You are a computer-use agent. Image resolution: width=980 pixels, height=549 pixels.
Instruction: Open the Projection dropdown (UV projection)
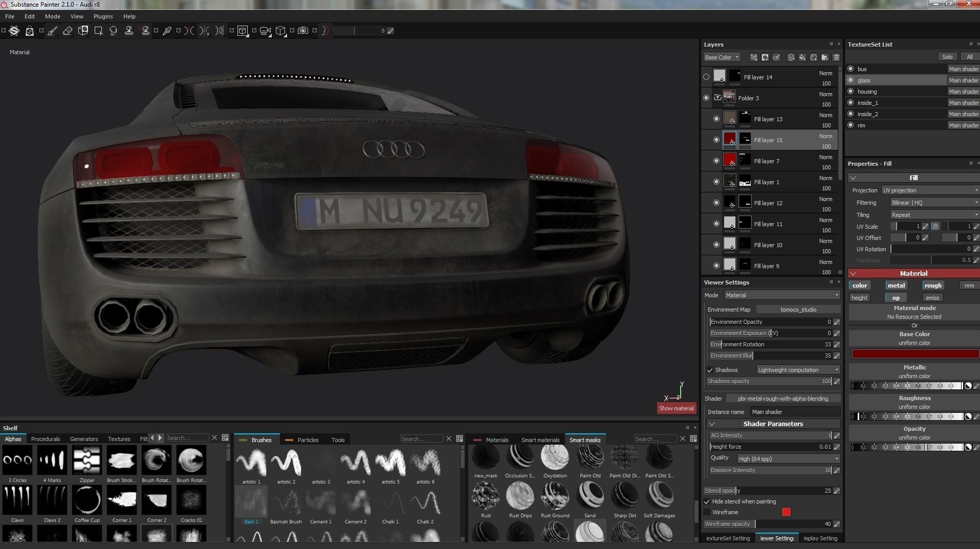click(930, 190)
